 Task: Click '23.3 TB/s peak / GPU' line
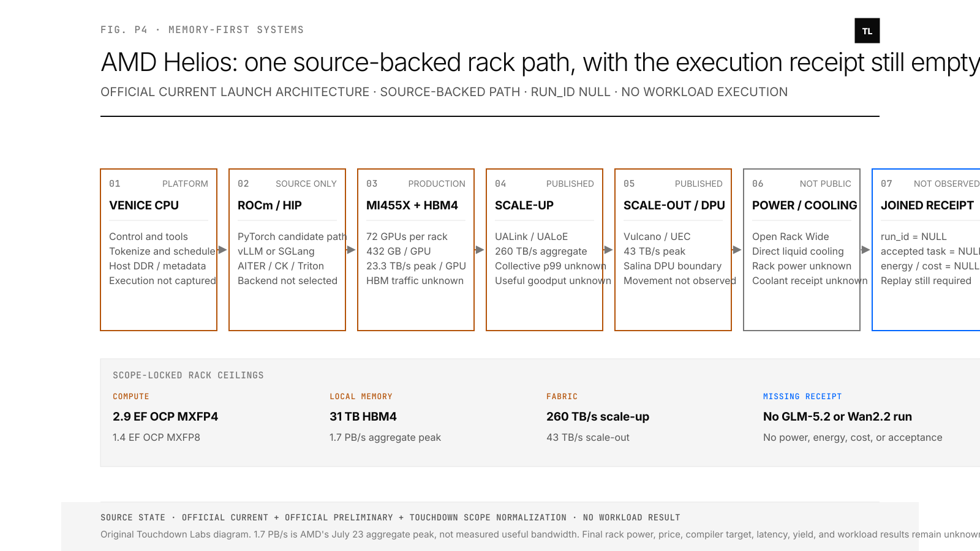pos(416,266)
